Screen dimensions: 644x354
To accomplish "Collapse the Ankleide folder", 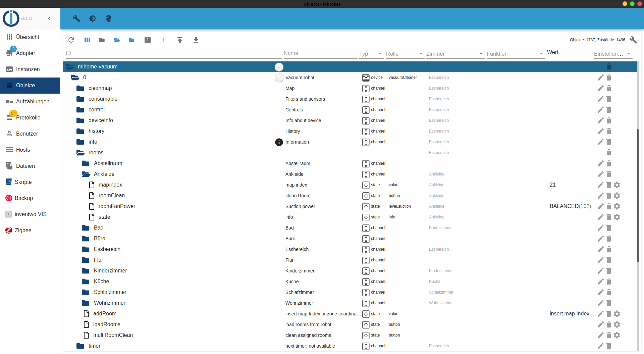I will [86, 174].
